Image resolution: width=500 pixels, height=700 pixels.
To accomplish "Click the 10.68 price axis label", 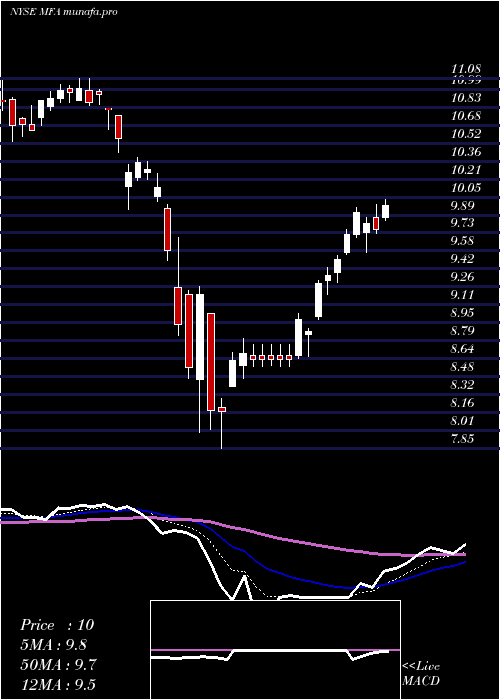I will (x=466, y=116).
